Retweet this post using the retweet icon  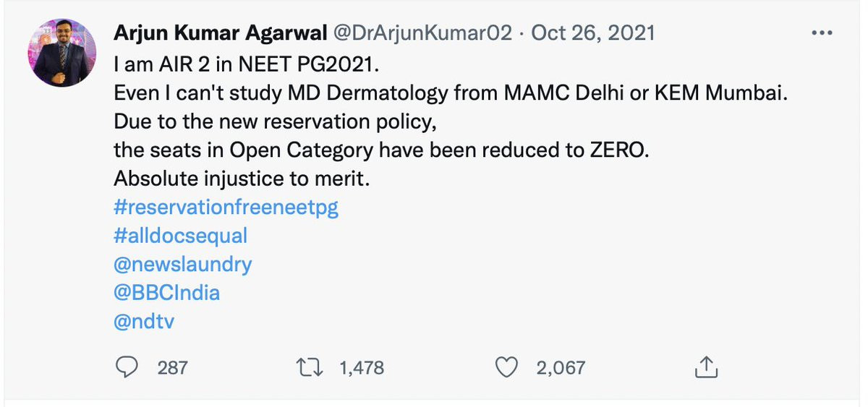point(312,367)
